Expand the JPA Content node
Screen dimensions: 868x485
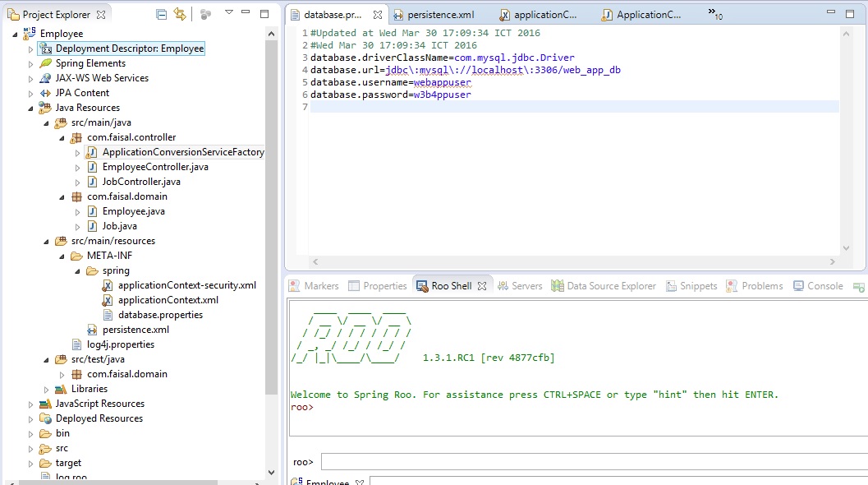point(30,94)
